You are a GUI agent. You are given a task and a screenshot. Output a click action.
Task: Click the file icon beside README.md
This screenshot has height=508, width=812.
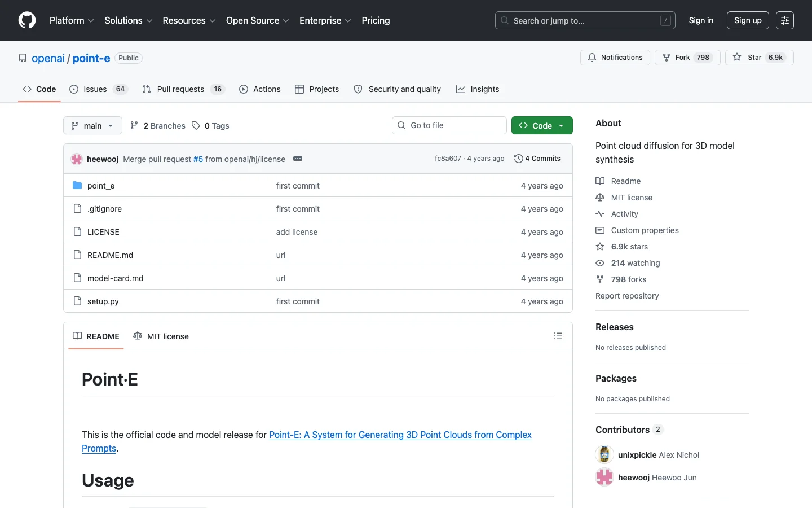[77, 255]
